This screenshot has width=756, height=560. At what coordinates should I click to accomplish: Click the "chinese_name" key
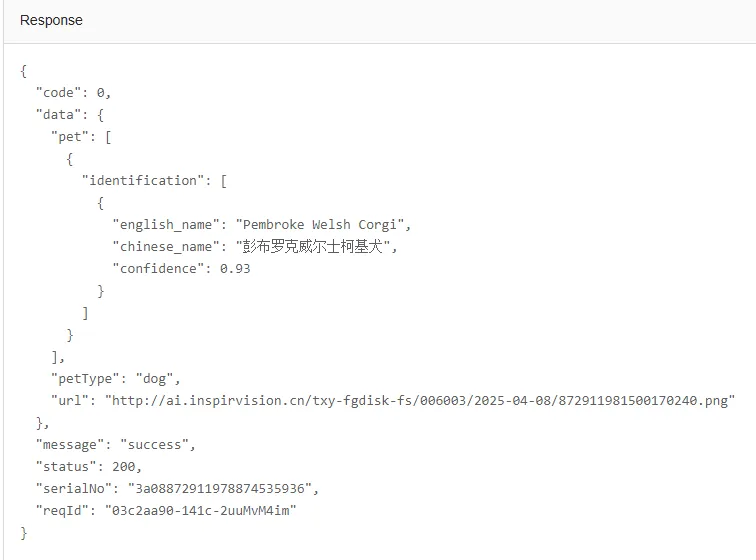coord(165,246)
